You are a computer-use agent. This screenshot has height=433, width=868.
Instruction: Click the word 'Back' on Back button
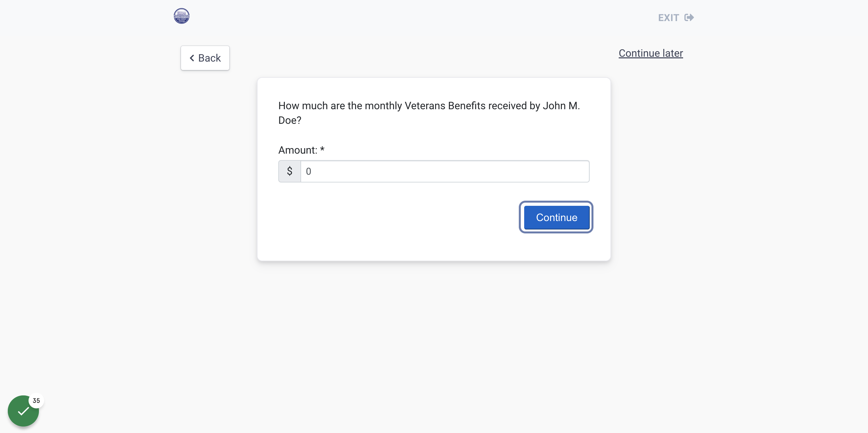pyautogui.click(x=209, y=58)
